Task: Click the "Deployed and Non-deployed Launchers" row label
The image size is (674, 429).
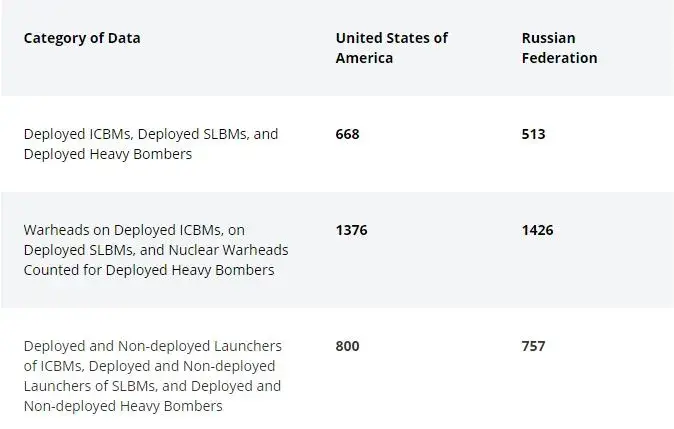Action: tap(152, 376)
